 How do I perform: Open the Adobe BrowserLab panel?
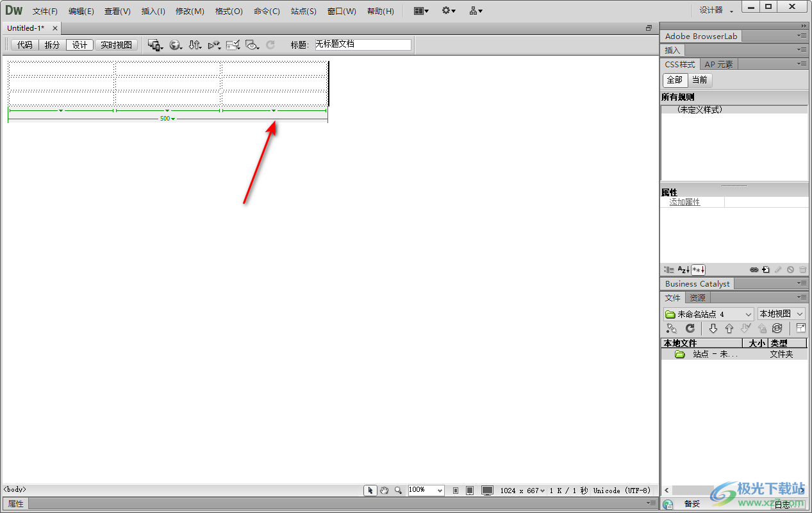click(x=701, y=37)
